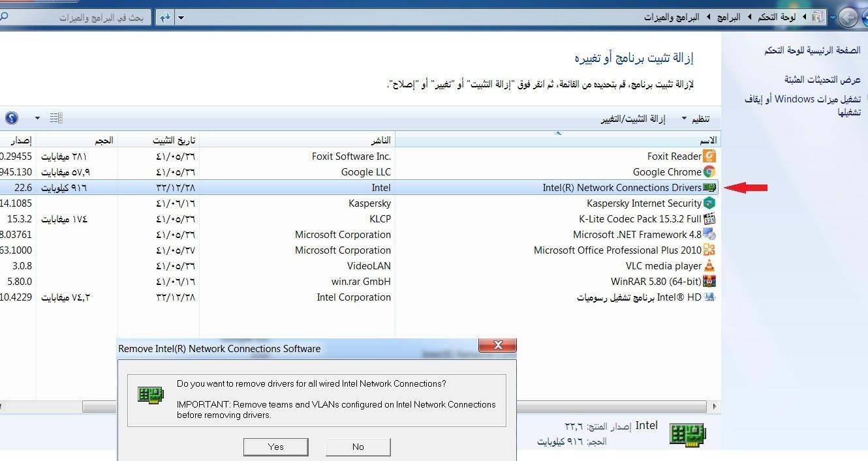Click publisher cell KLCP

[380, 219]
